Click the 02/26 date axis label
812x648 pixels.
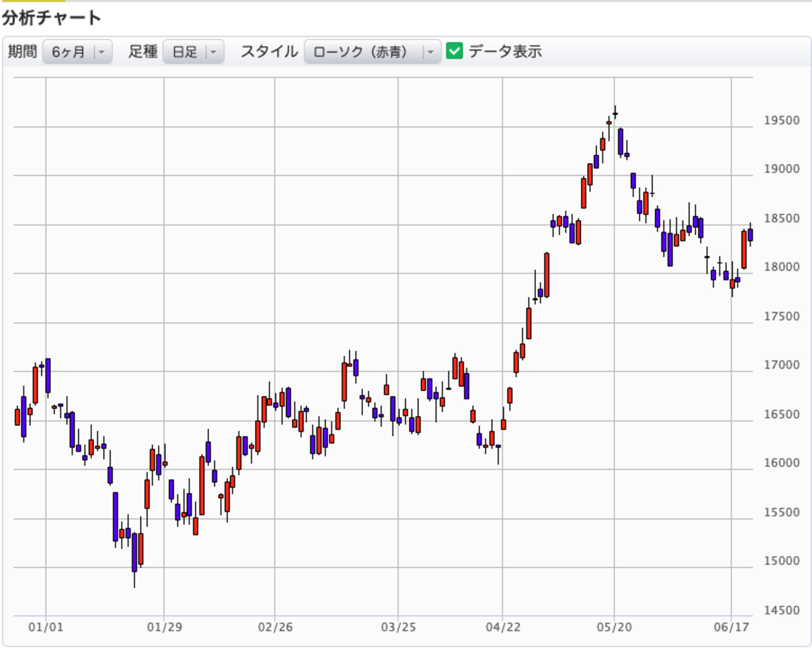(x=275, y=627)
